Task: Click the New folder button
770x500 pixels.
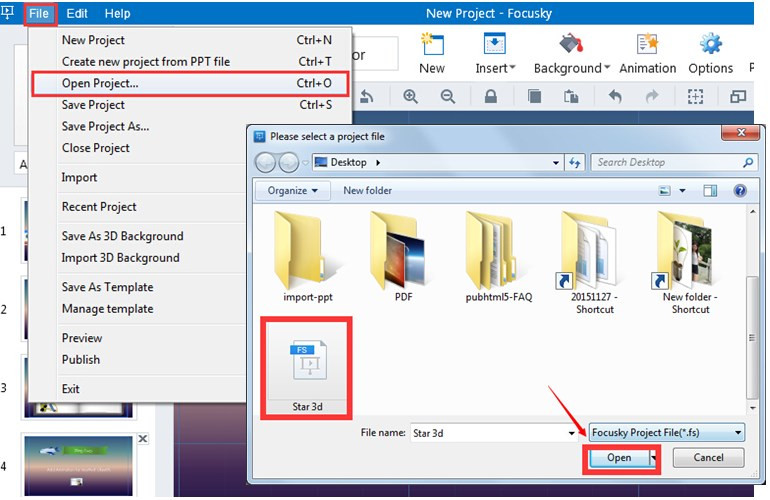Action: click(x=367, y=191)
